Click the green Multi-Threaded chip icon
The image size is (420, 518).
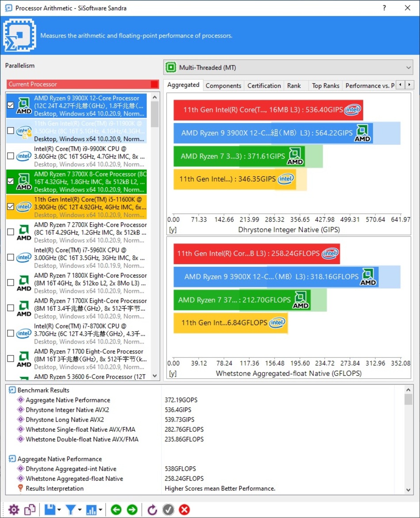coord(171,67)
